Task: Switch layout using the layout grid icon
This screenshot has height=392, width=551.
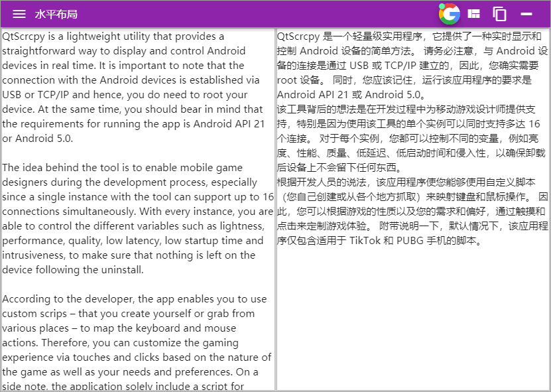Action: click(x=473, y=14)
